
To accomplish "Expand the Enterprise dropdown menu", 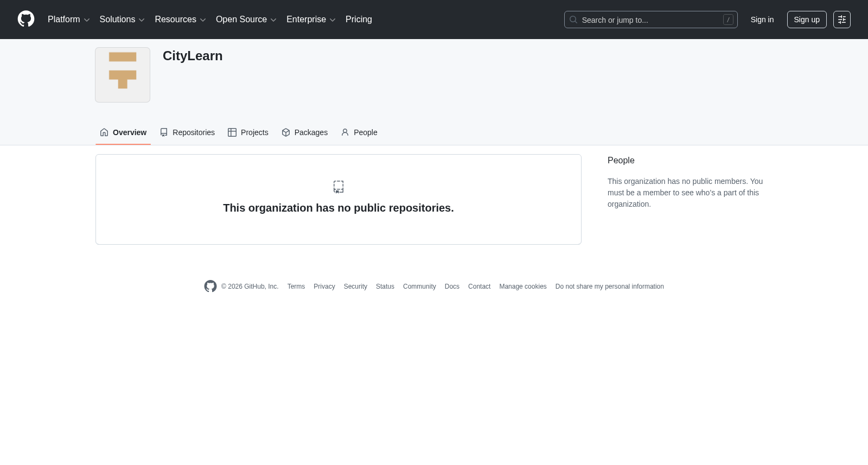I will pyautogui.click(x=311, y=20).
